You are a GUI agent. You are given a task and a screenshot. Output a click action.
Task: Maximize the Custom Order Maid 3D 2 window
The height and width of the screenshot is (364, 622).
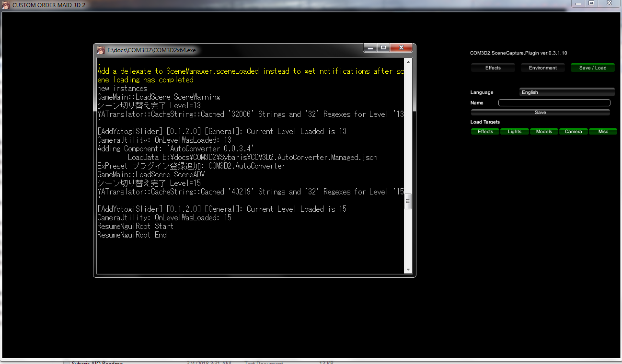click(x=591, y=3)
